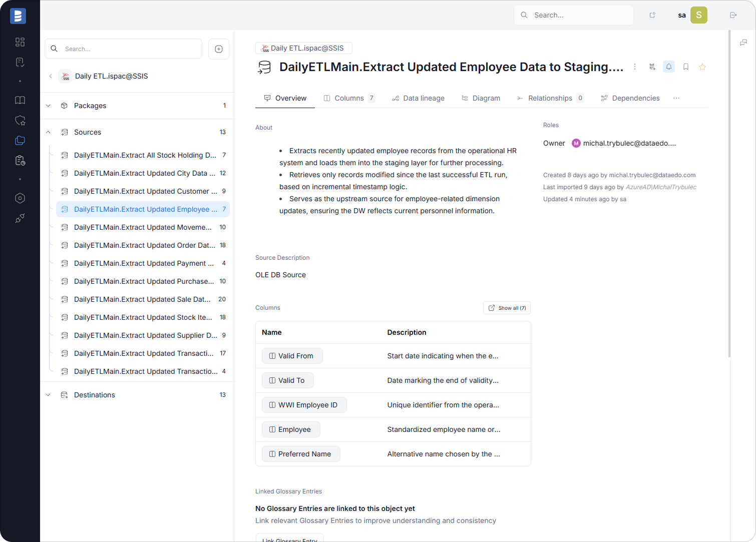Open the comments panel icon on far right

(743, 43)
